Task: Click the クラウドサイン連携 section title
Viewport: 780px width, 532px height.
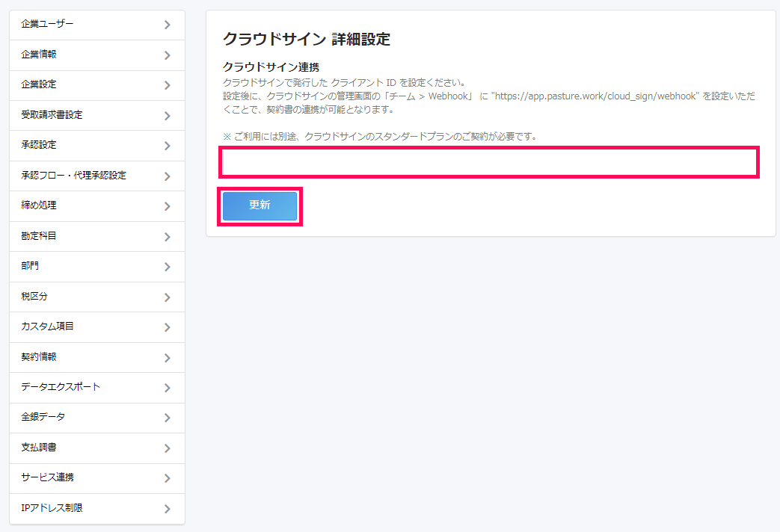Action: click(x=271, y=67)
